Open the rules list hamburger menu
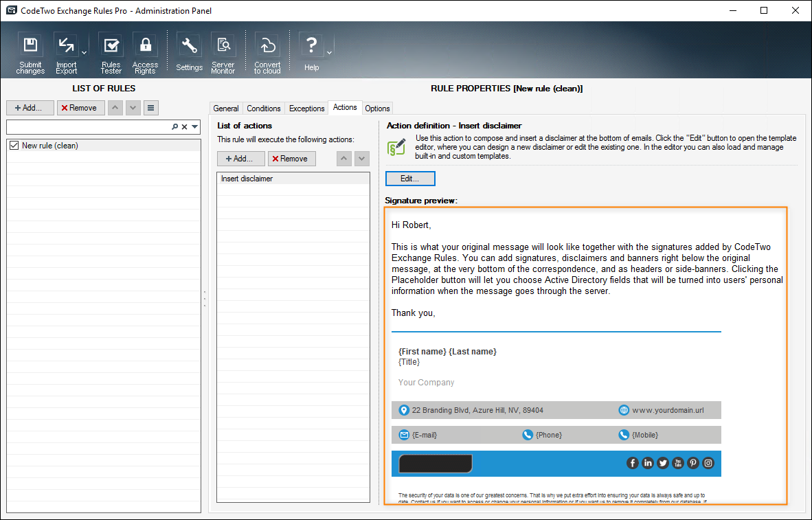This screenshot has width=812, height=520. [150, 108]
